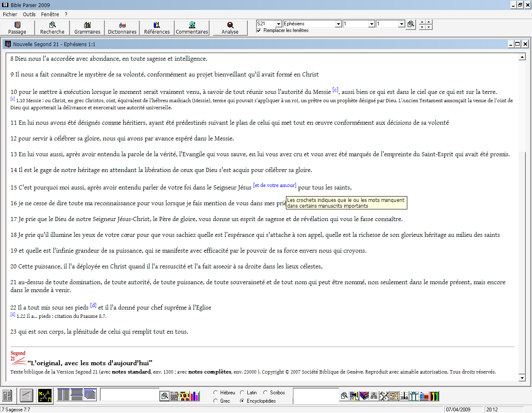Click the text lines with cursor icon
Screen dimensions: 532x413
coord(354,396)
